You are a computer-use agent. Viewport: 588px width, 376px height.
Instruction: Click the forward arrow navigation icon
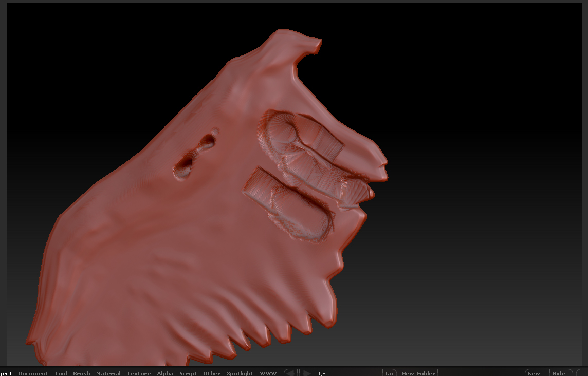click(306, 373)
